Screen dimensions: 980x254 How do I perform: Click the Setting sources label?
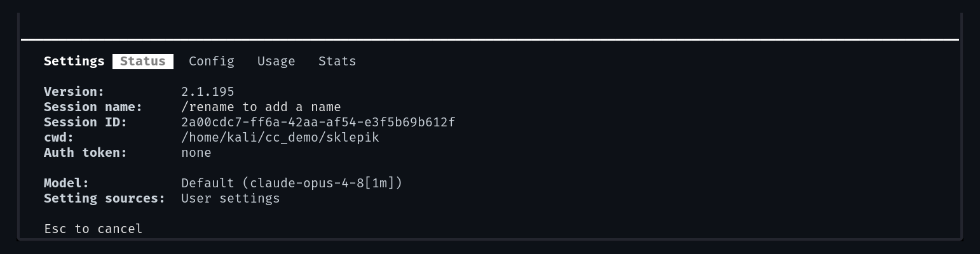105,199
